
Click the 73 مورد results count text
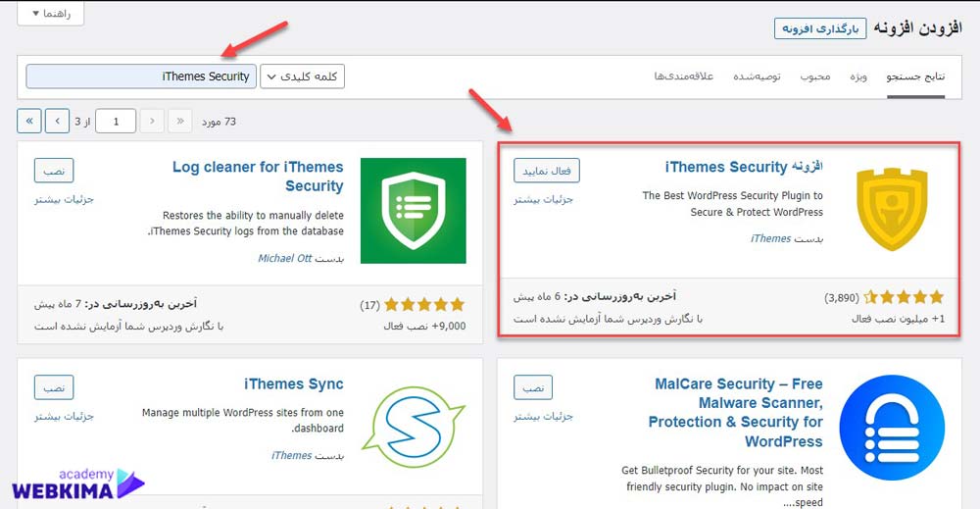tap(219, 122)
